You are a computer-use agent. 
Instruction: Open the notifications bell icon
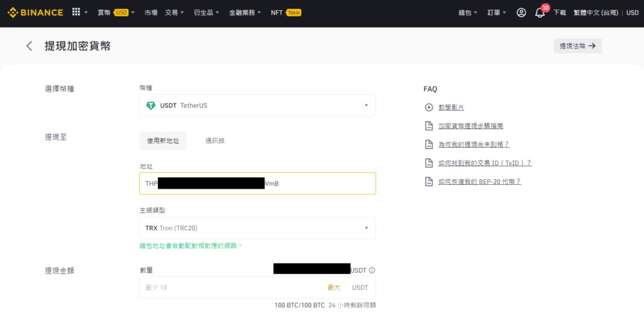coord(540,13)
